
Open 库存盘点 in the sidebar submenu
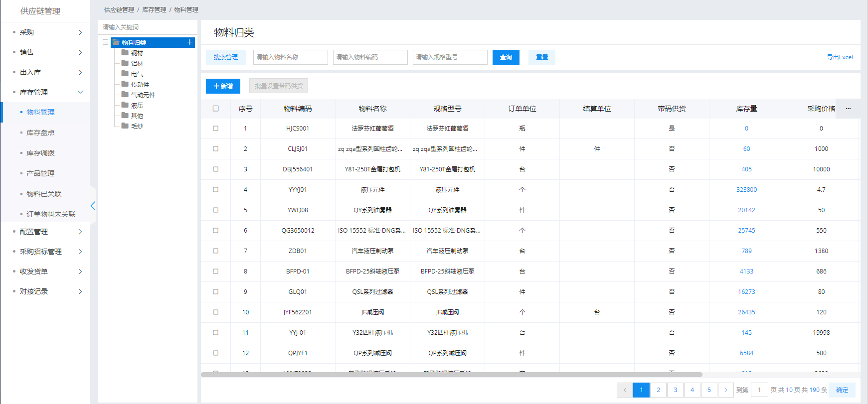[x=40, y=133]
